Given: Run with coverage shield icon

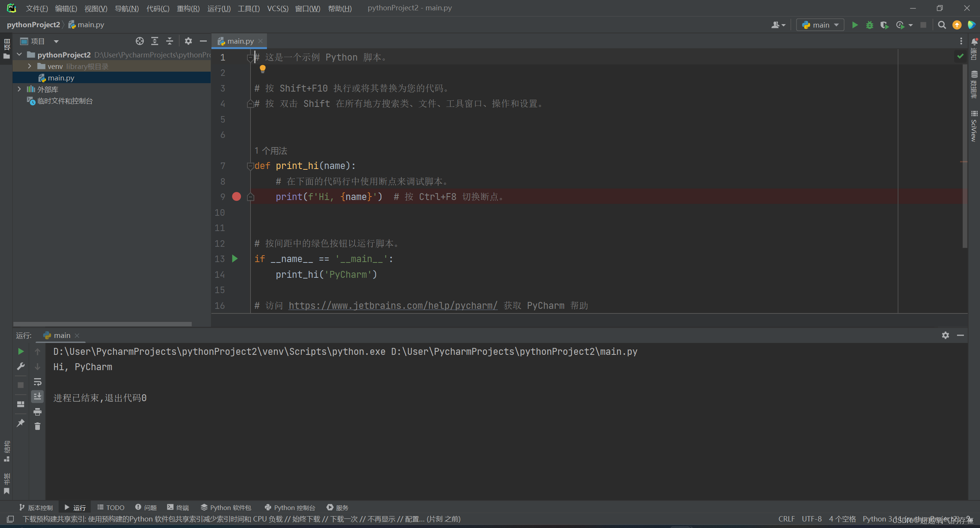Looking at the screenshot, I should pyautogui.click(x=884, y=25).
